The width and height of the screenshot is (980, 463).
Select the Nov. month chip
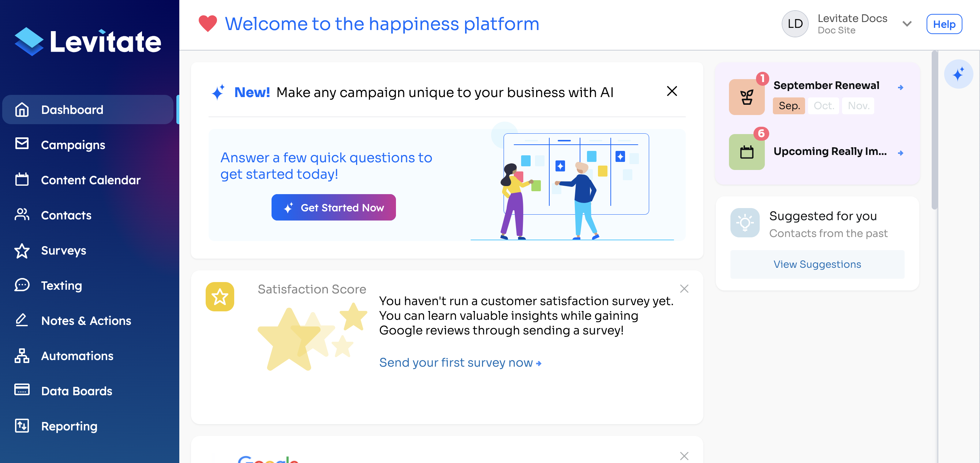coord(858,105)
